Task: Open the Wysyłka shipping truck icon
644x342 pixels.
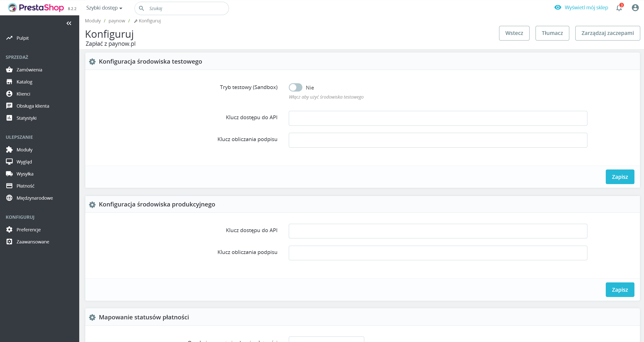Action: (9, 174)
